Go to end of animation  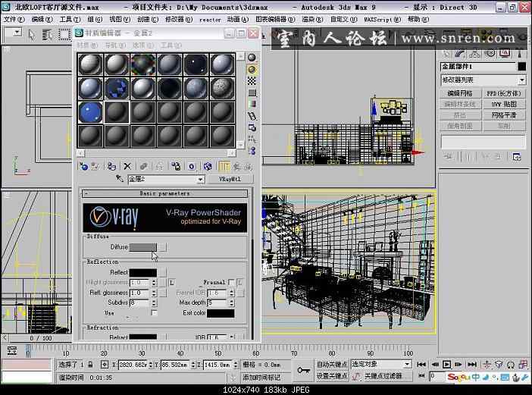(472, 365)
